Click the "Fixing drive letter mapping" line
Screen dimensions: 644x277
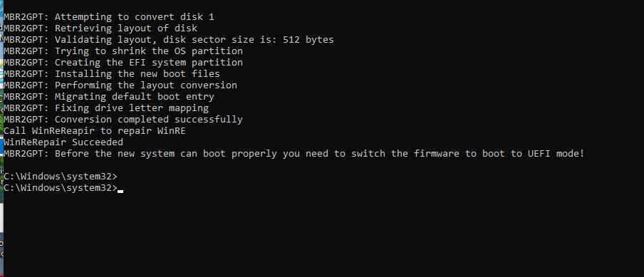point(106,108)
